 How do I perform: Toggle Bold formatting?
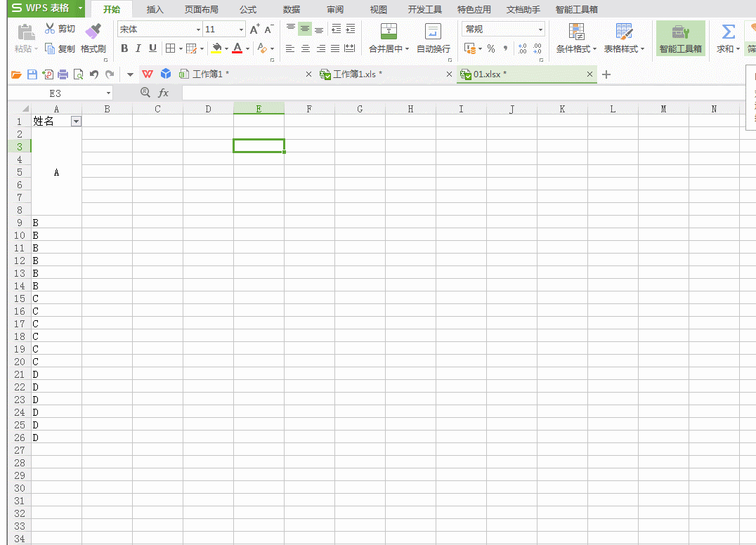tap(124, 48)
